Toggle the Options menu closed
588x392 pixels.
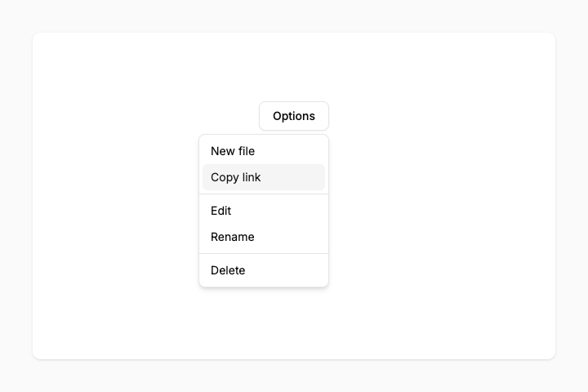[294, 116]
